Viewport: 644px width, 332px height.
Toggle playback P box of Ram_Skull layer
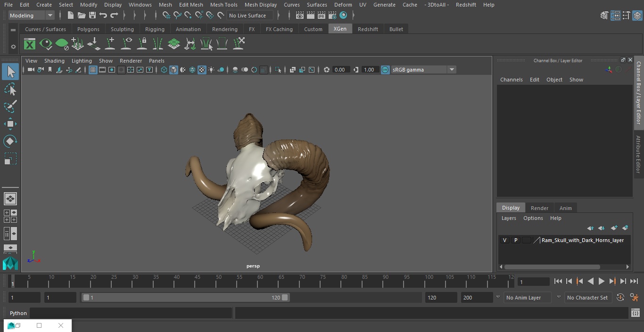click(x=515, y=240)
